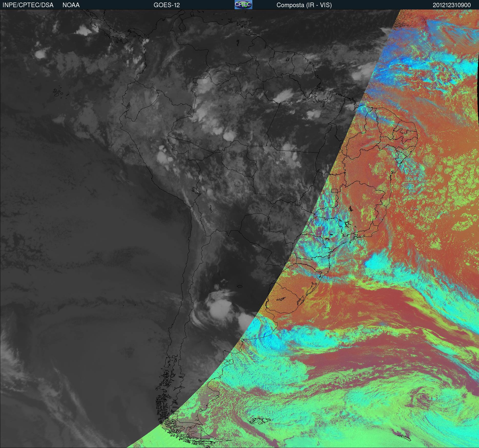Click the GOES-12 satellite label
The image size is (479, 448).
click(167, 5)
